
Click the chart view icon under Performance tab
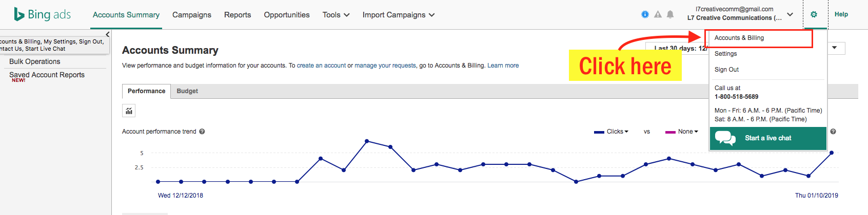coord(129,111)
